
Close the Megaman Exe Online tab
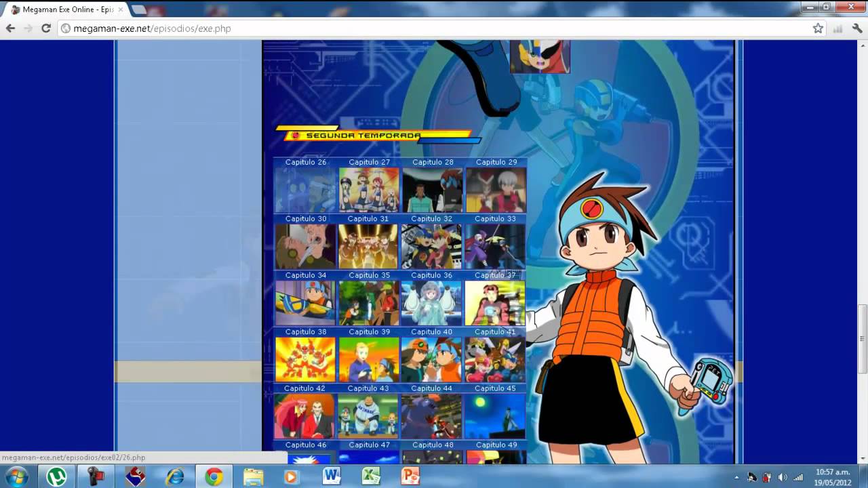(121, 9)
